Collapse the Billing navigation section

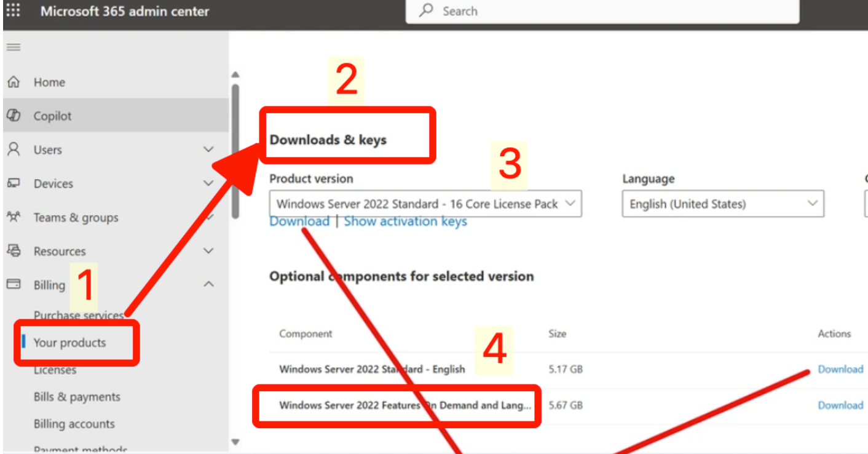pos(209,284)
